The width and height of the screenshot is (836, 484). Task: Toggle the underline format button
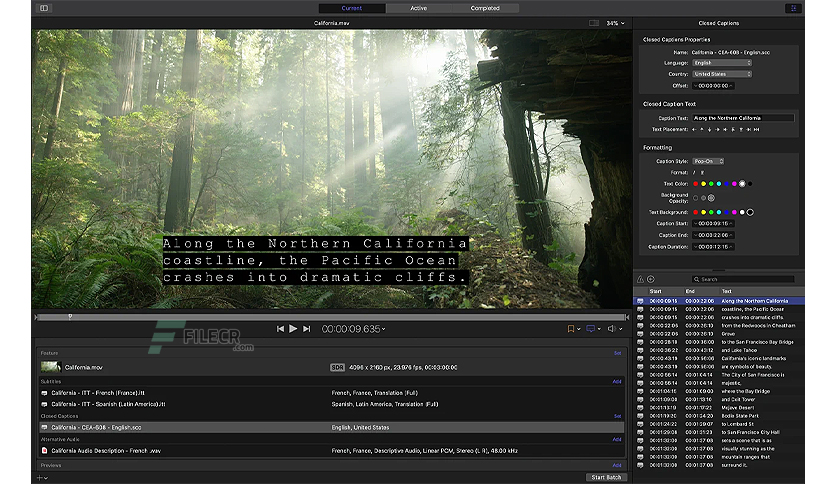click(702, 173)
